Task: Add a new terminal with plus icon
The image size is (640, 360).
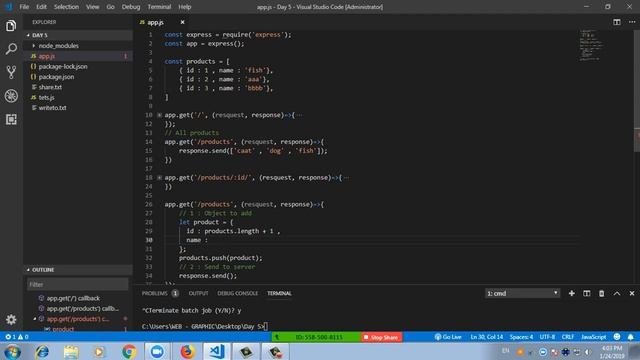Action: (571, 293)
